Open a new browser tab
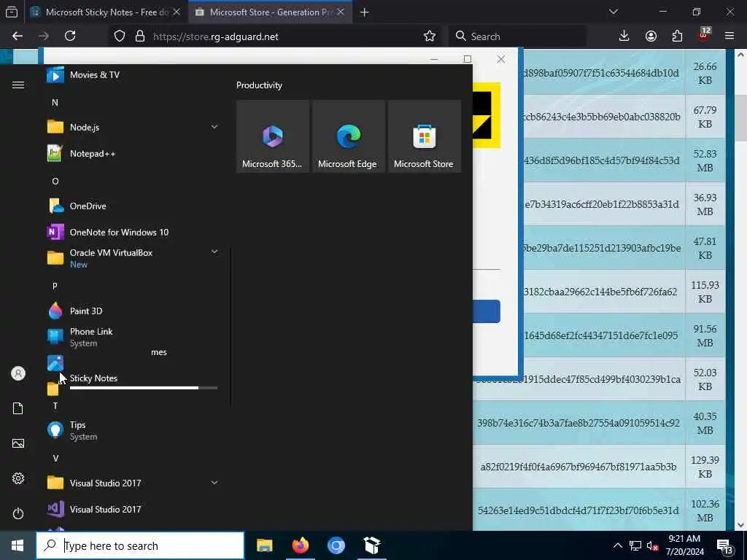The image size is (747, 560). (365, 12)
